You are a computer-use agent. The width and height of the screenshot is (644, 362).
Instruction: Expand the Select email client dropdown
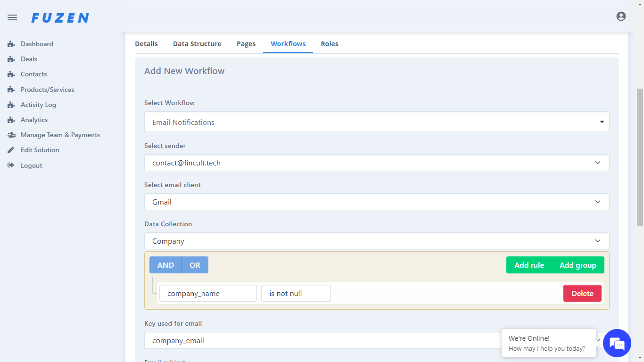click(376, 202)
